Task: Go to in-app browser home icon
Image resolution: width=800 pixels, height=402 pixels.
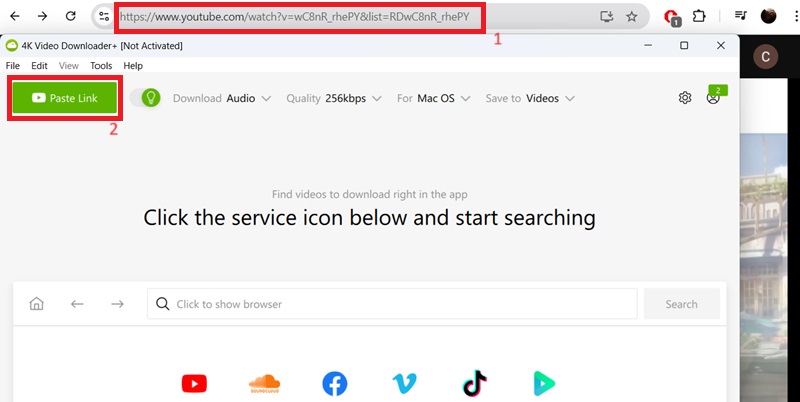Action: tap(37, 304)
